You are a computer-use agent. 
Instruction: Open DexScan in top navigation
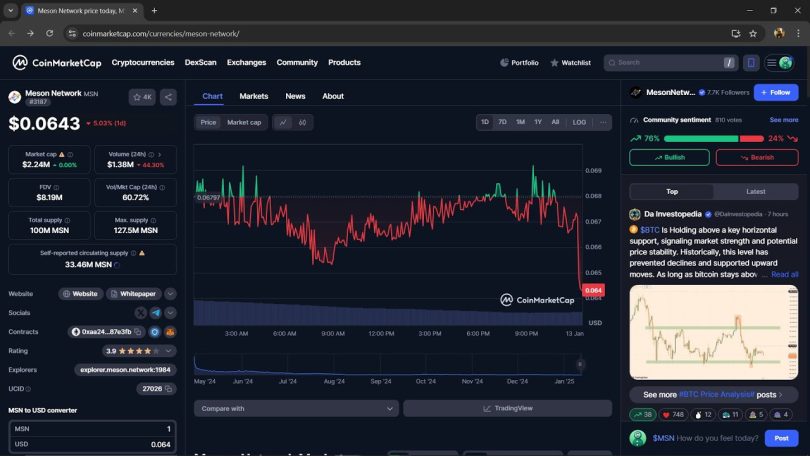200,62
